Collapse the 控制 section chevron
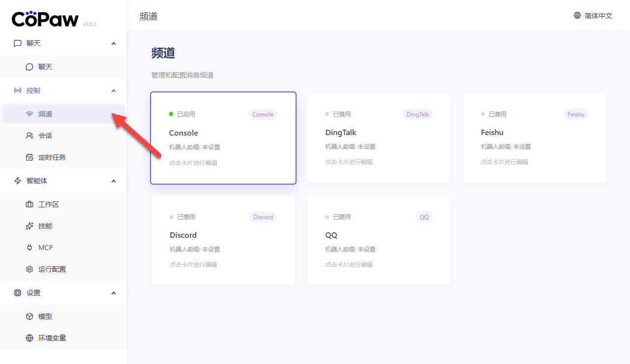The image size is (630, 364). (114, 90)
